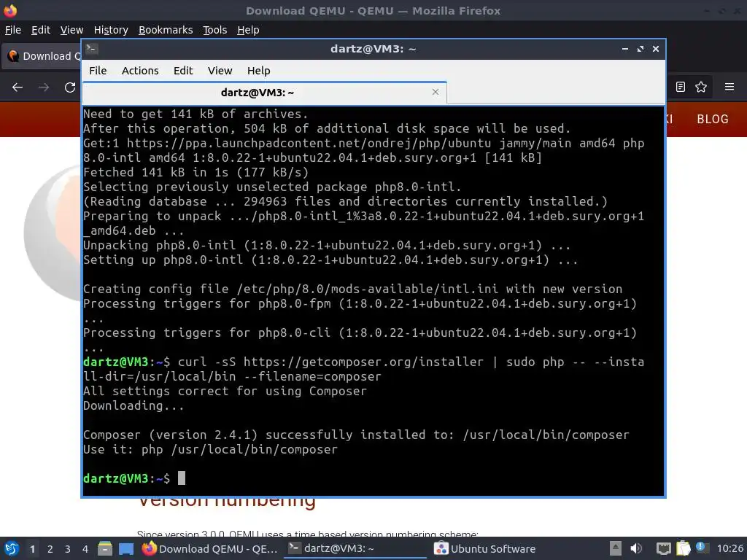Open the volume control in the tray
This screenshot has width=747, height=560.
coord(636,548)
